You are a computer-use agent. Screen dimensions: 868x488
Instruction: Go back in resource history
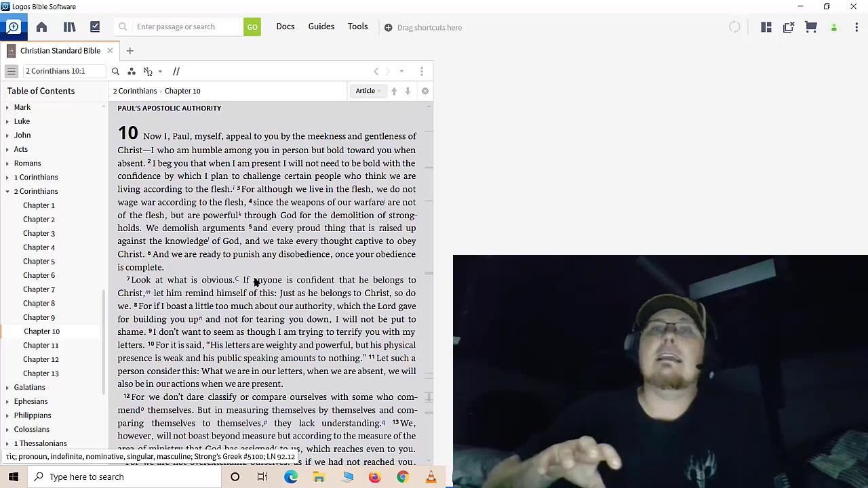(x=376, y=71)
